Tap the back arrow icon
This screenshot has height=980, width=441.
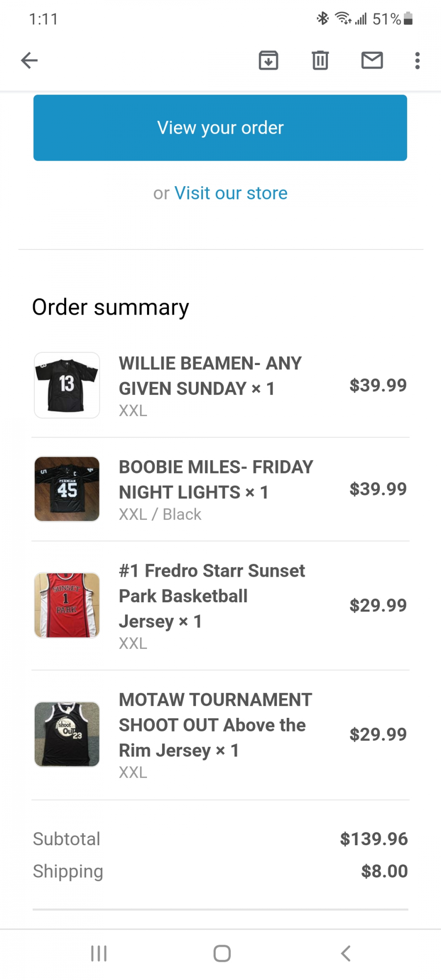29,61
